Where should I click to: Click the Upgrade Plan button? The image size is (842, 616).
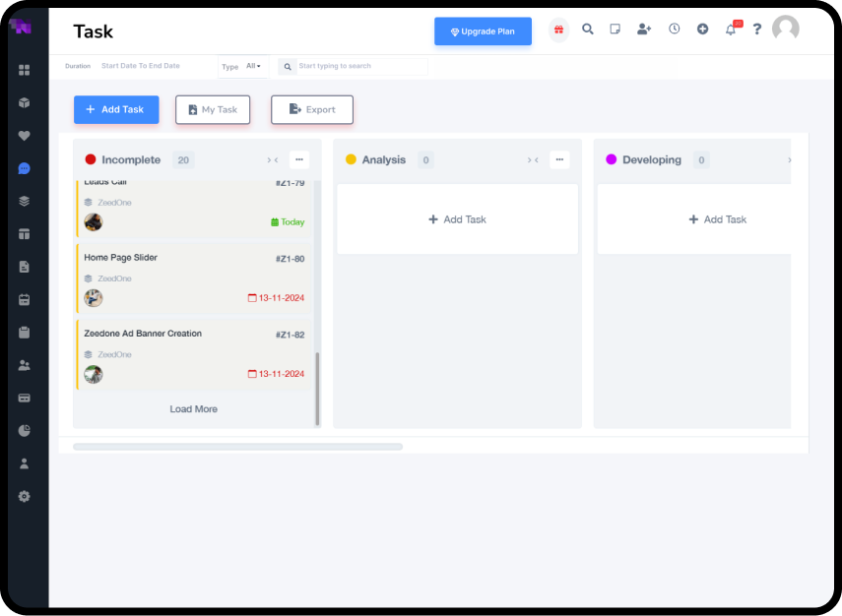coord(483,31)
